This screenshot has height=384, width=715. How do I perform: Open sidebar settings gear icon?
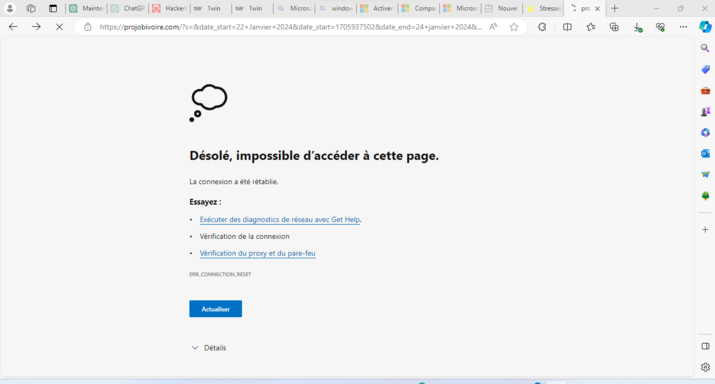pyautogui.click(x=705, y=367)
